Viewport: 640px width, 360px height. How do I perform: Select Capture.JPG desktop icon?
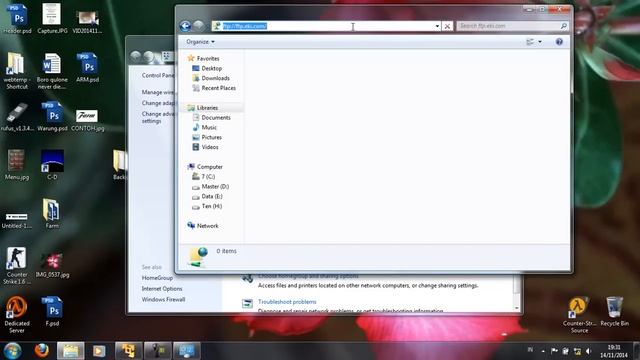point(52,18)
